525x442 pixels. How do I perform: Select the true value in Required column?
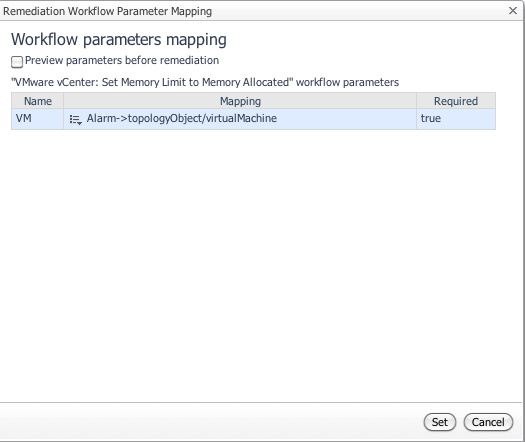pyautogui.click(x=431, y=118)
